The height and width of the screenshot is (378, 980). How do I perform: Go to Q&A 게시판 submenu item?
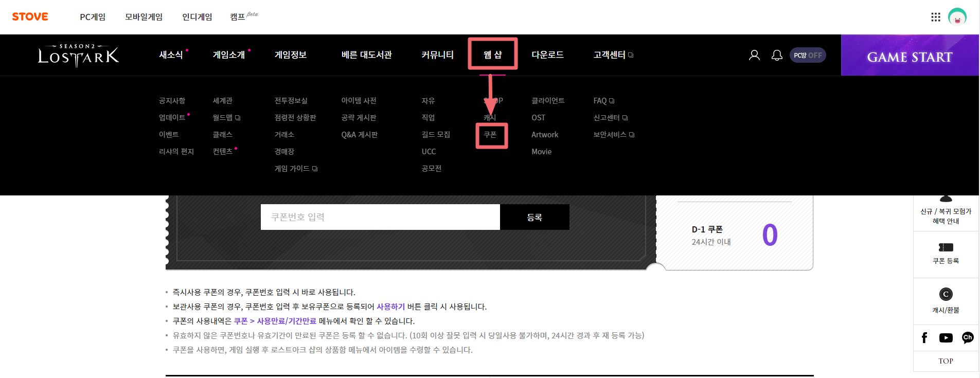(360, 135)
